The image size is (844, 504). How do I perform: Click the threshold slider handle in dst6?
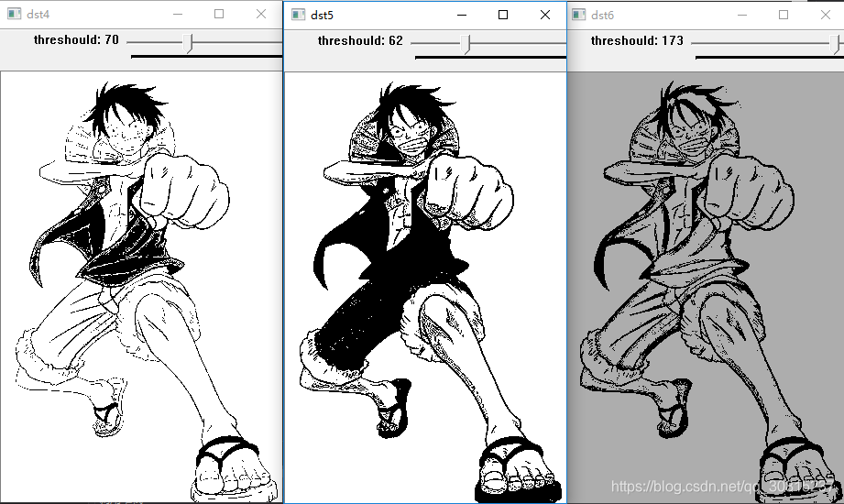pyautogui.click(x=835, y=44)
